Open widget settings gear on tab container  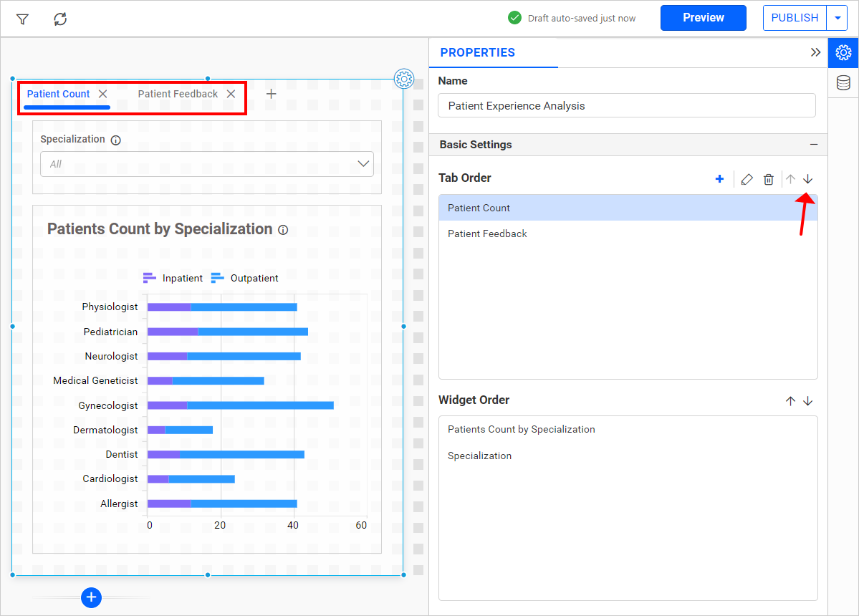click(404, 79)
